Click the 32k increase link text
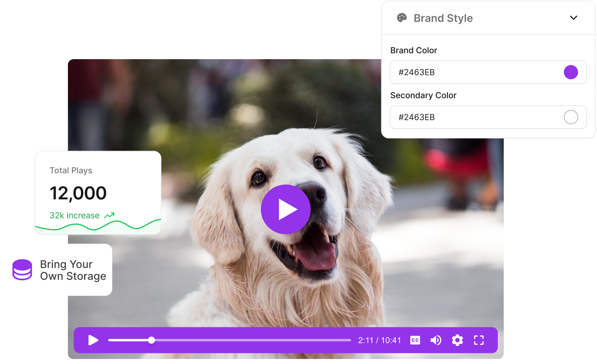597x364 pixels. (x=75, y=215)
